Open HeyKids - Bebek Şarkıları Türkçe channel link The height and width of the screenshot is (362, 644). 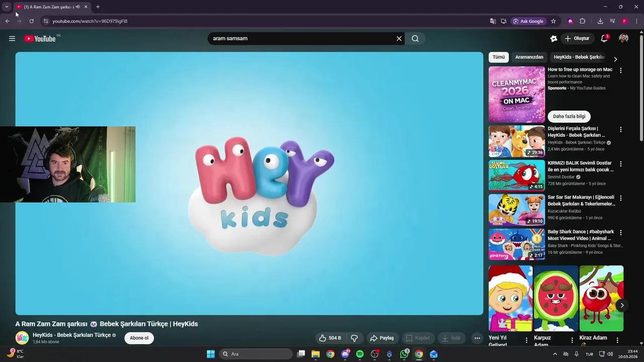(x=71, y=335)
